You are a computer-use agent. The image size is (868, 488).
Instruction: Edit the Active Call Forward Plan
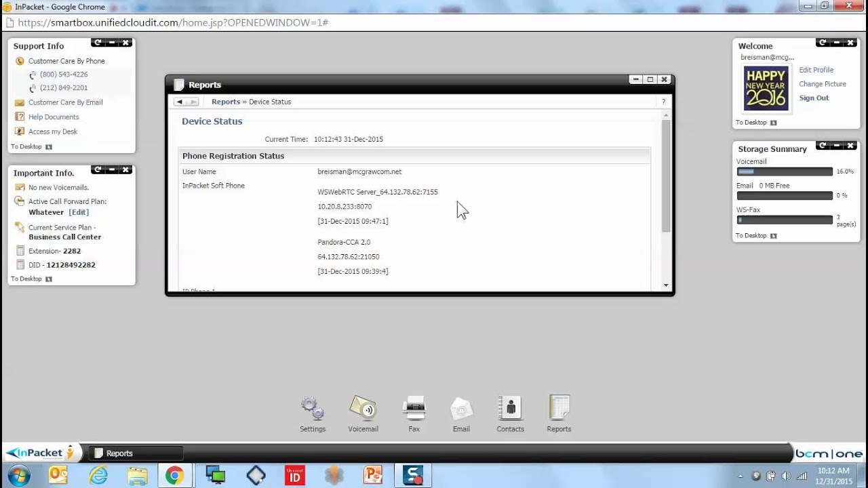[x=79, y=213]
